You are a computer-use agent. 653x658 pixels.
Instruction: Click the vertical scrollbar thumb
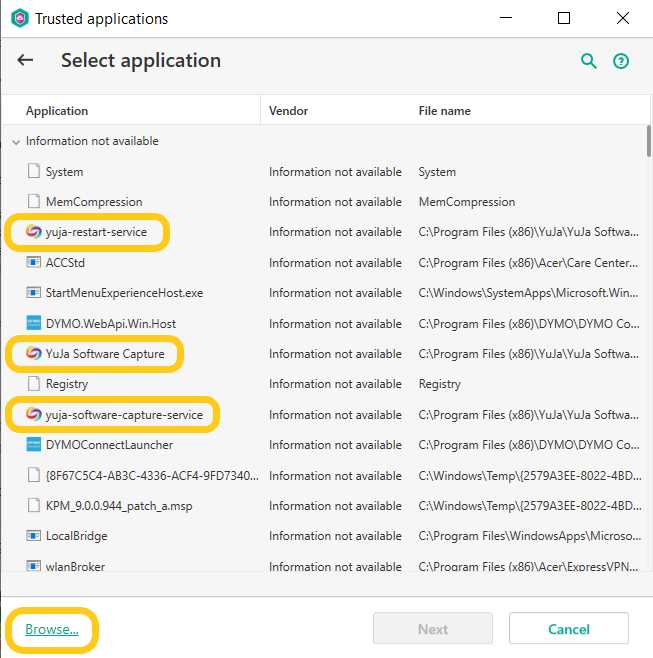coord(649,141)
